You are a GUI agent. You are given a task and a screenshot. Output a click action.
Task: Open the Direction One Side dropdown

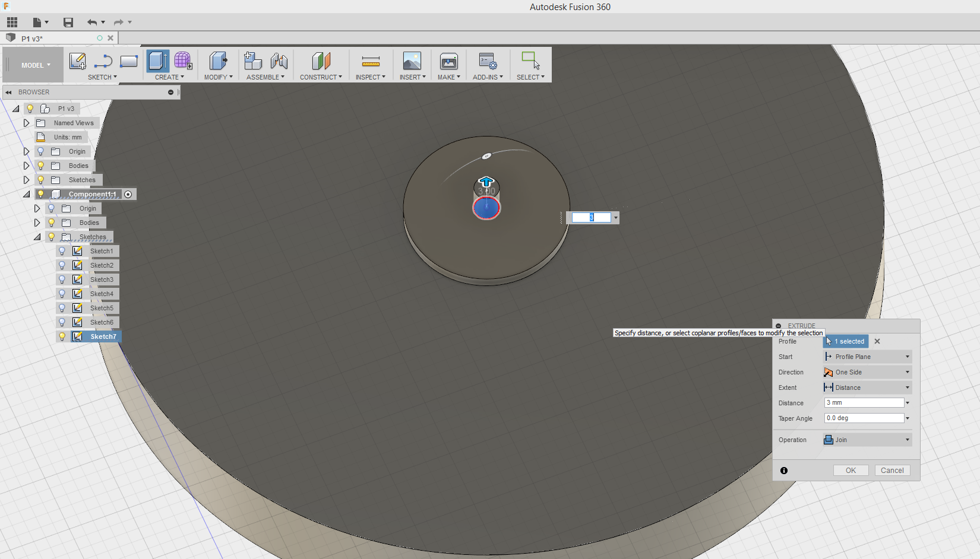click(867, 372)
